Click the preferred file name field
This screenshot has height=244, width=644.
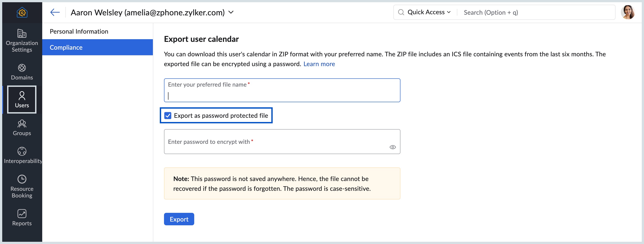282,93
